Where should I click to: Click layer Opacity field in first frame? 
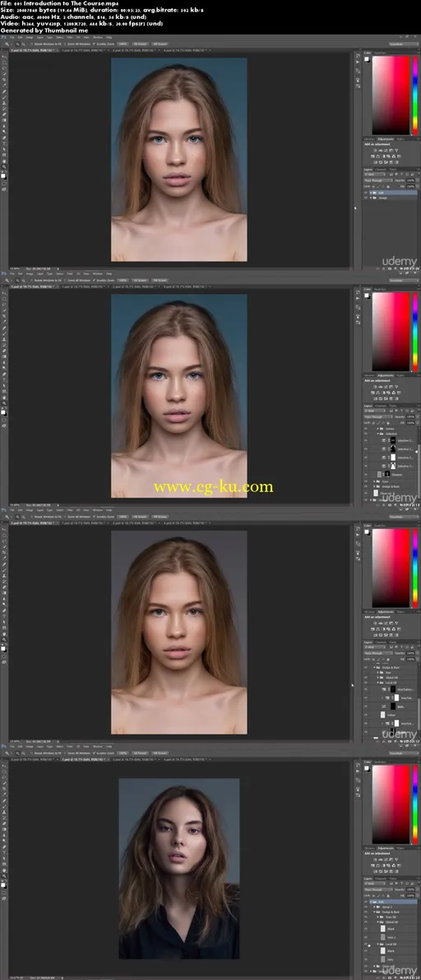click(410, 181)
